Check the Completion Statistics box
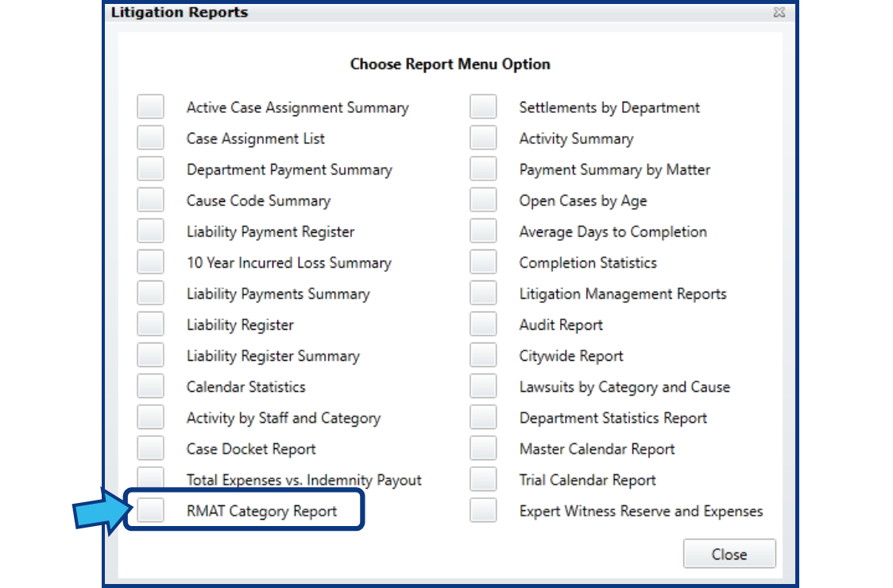The image size is (893, 588). point(483,261)
